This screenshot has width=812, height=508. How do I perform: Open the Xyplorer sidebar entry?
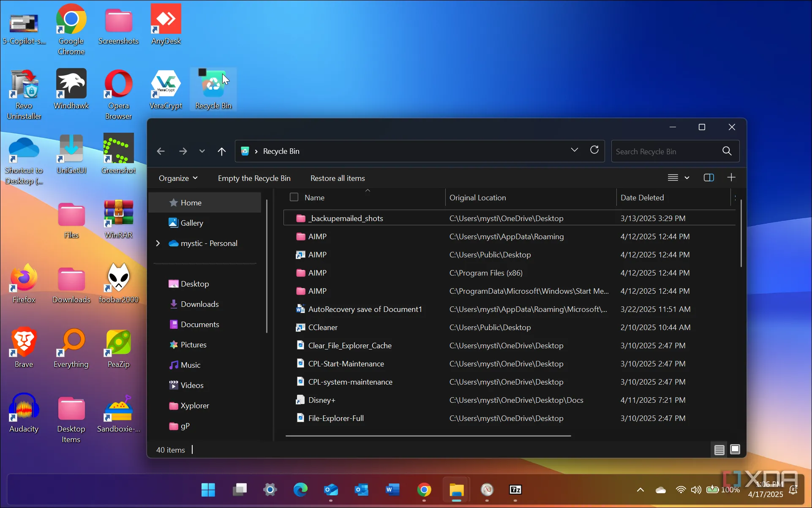point(194,405)
